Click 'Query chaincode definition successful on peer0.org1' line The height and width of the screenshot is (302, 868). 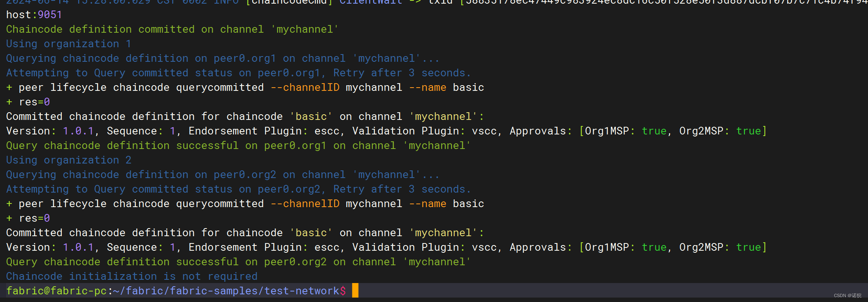238,146
